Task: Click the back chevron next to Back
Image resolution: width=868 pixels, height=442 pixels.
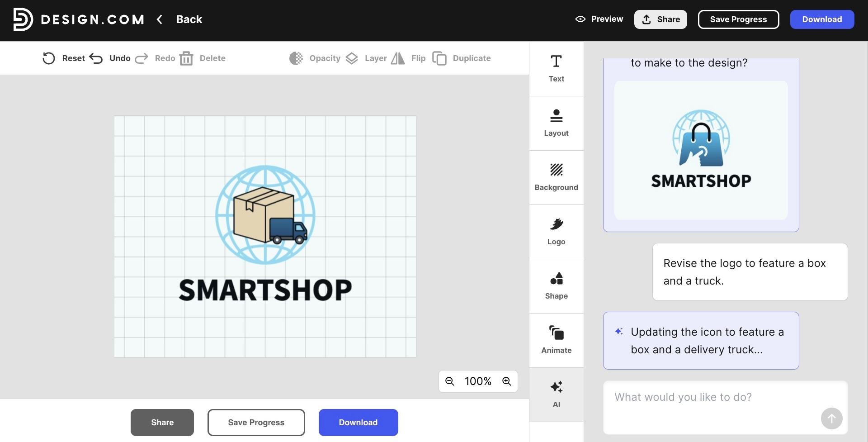Action: pyautogui.click(x=160, y=19)
